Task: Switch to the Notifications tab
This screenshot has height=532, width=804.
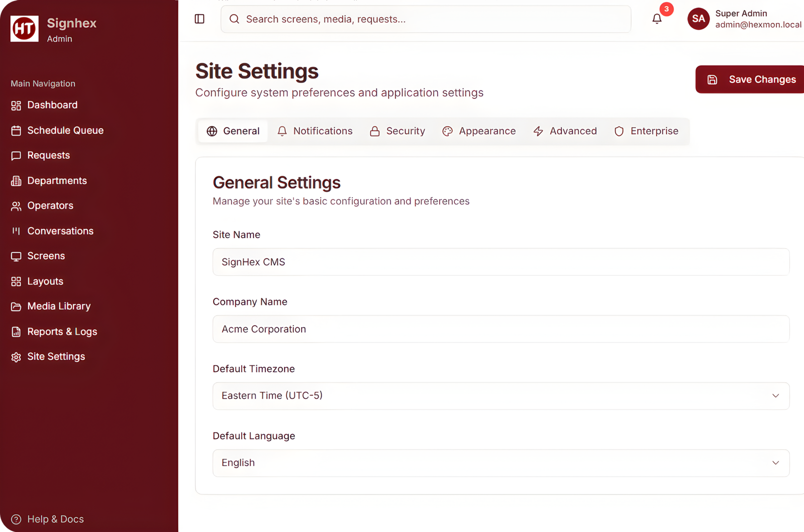Action: click(315, 131)
